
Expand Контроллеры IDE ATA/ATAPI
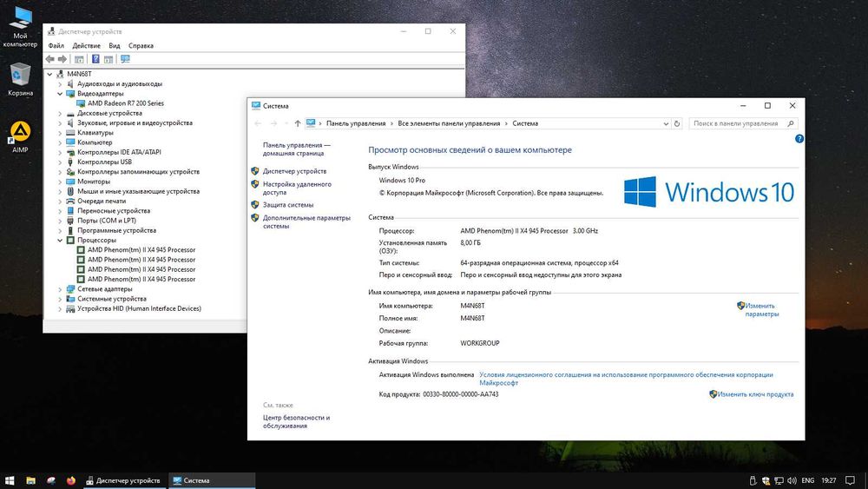60,152
